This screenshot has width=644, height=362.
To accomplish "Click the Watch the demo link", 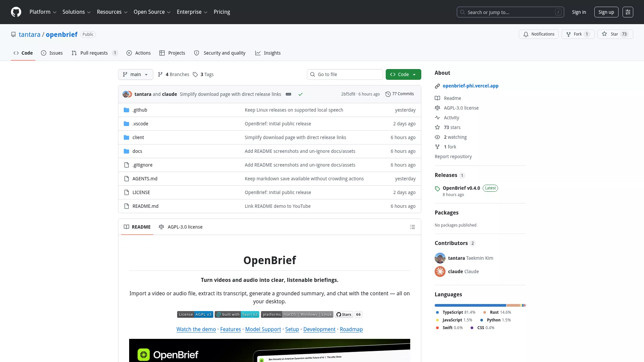I will click(x=196, y=329).
